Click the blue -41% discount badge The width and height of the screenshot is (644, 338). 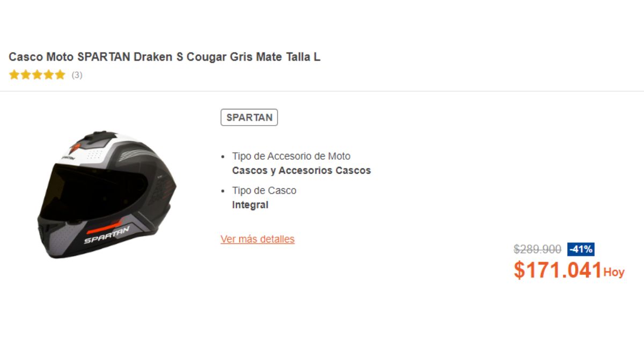(581, 249)
